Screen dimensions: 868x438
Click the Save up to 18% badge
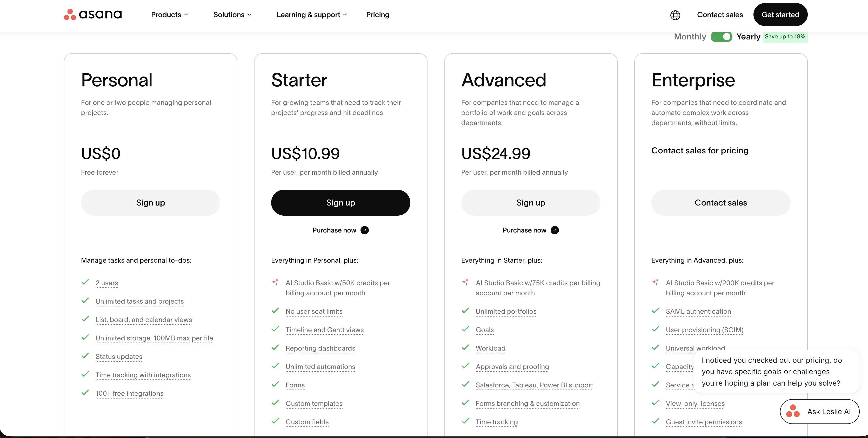(x=785, y=37)
